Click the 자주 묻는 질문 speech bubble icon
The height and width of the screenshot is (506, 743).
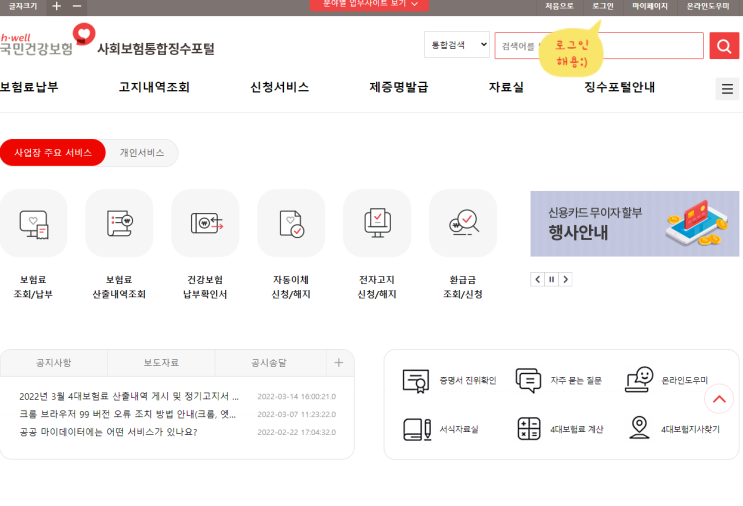(528, 380)
